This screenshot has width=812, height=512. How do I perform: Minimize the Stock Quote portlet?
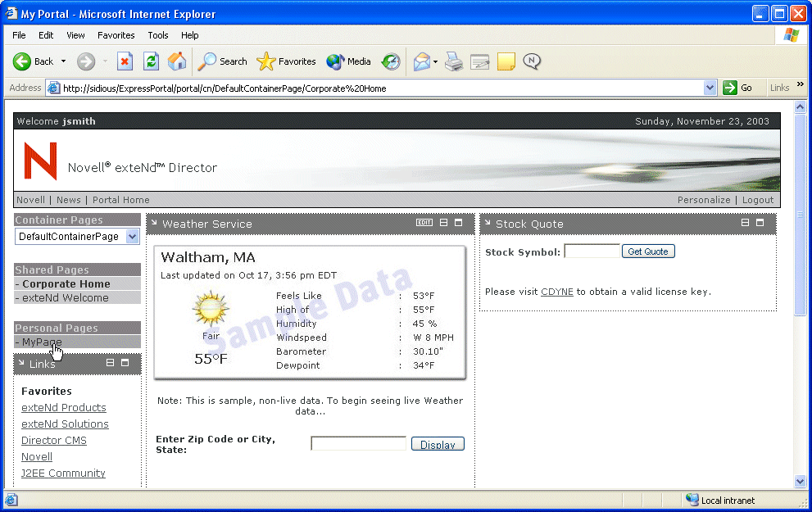(745, 223)
